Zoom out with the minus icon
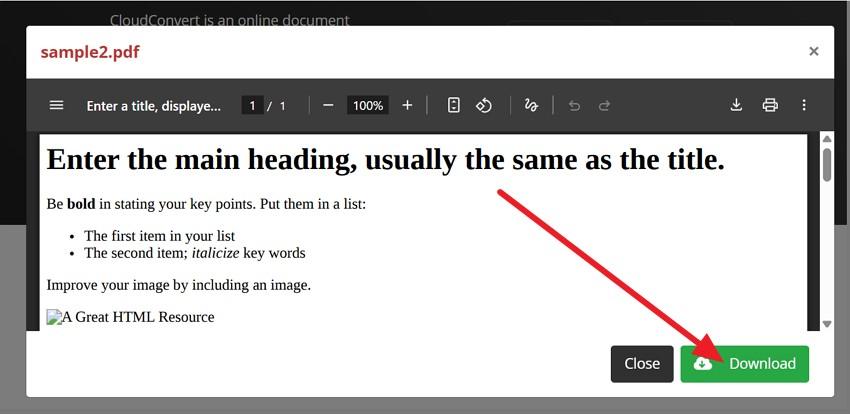The width and height of the screenshot is (850, 414). (x=328, y=105)
